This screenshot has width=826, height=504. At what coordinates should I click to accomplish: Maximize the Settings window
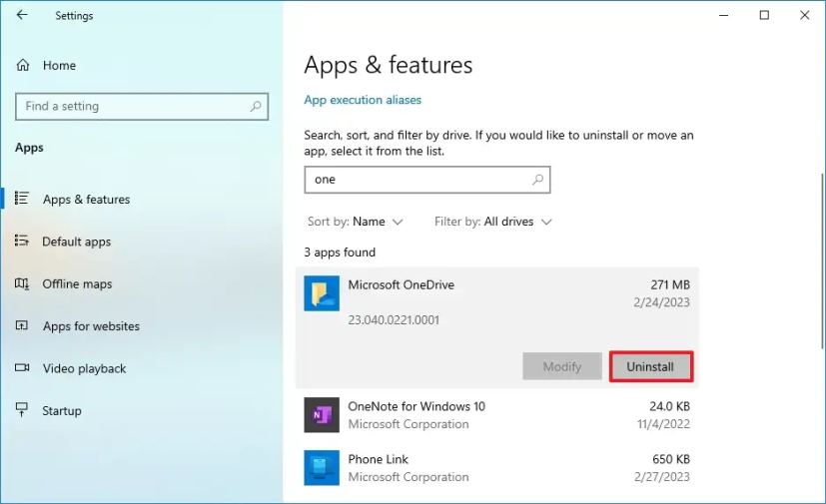click(x=764, y=15)
